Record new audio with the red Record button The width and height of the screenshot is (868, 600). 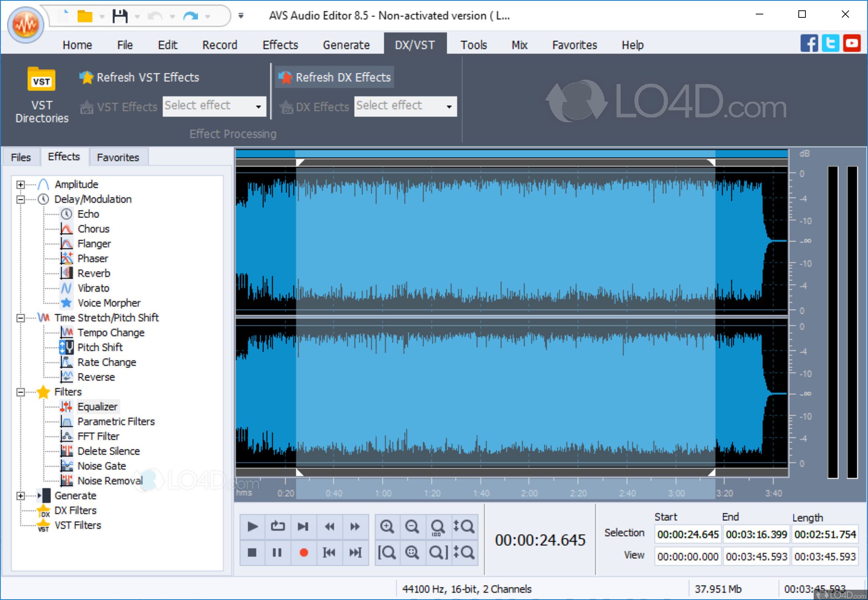point(303,553)
